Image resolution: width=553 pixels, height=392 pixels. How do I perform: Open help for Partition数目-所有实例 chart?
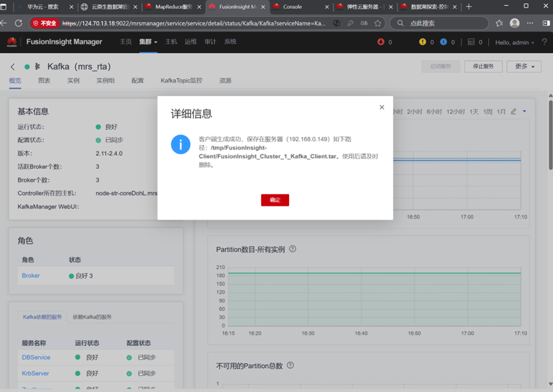click(292, 249)
